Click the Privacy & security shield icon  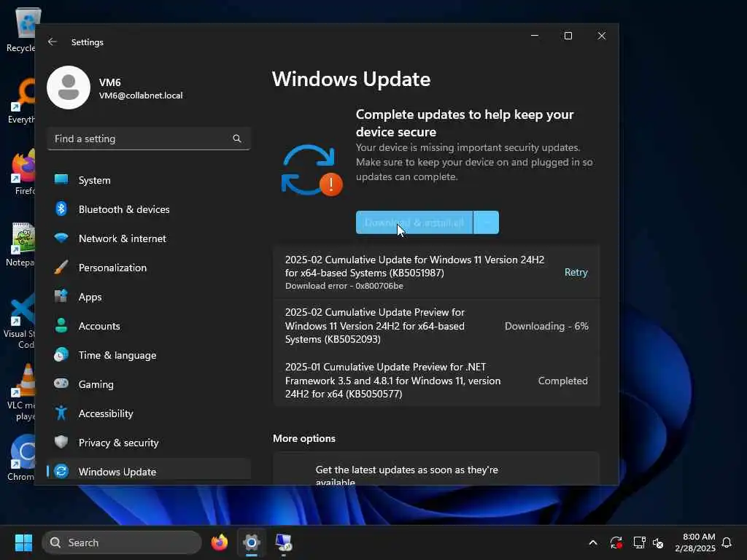tap(61, 442)
